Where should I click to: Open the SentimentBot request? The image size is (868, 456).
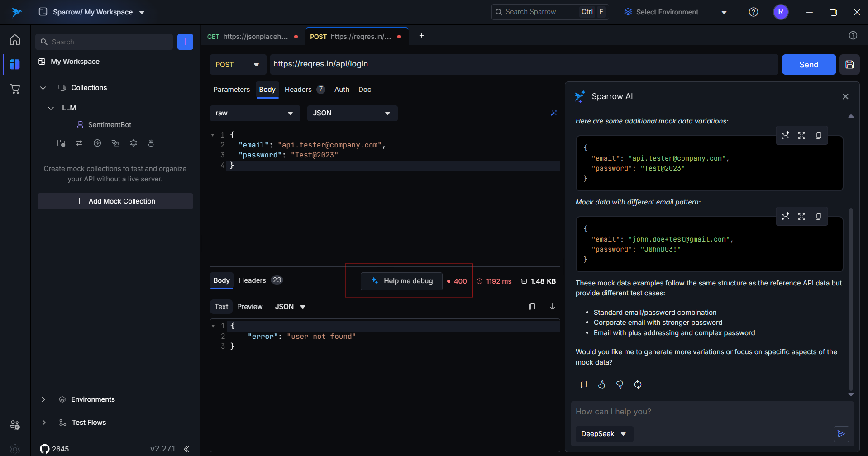[x=109, y=125]
